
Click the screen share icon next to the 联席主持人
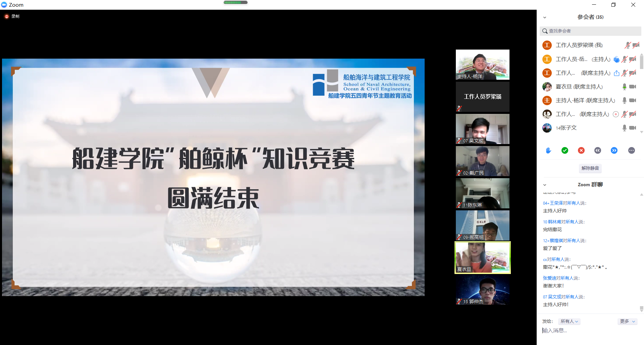click(x=616, y=73)
